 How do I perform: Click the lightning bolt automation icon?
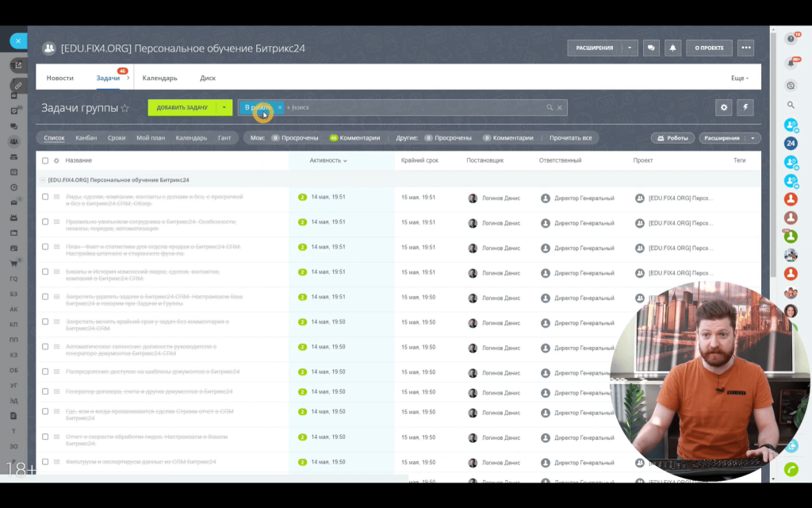pos(745,107)
